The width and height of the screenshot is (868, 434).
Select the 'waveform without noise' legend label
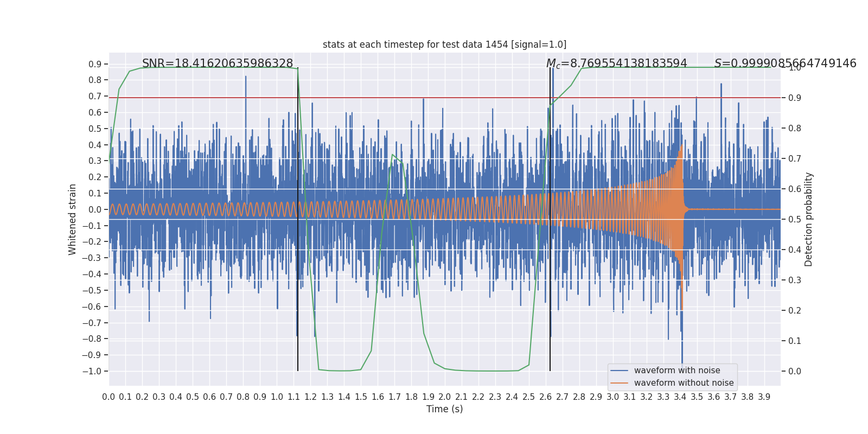coord(684,383)
